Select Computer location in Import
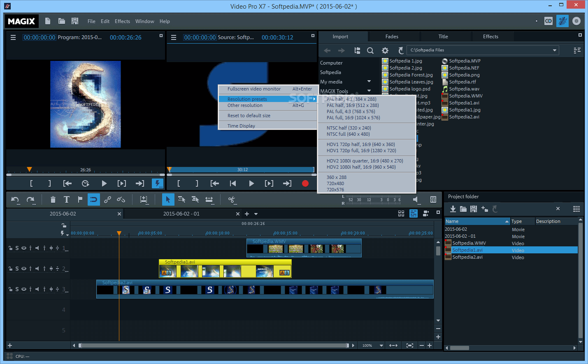The image size is (588, 364). click(x=331, y=63)
